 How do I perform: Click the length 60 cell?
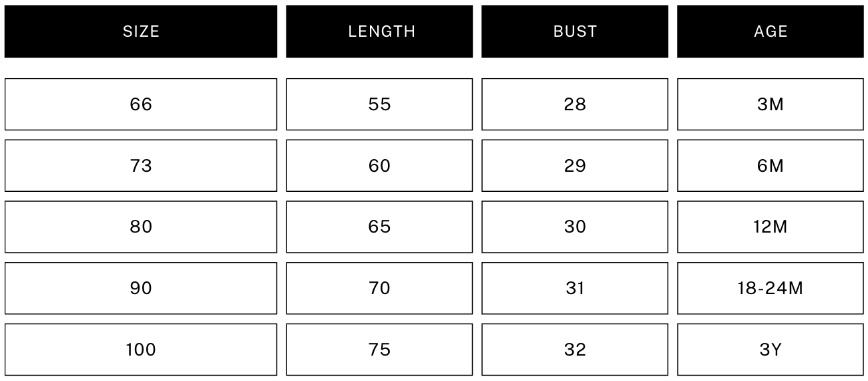click(x=379, y=166)
